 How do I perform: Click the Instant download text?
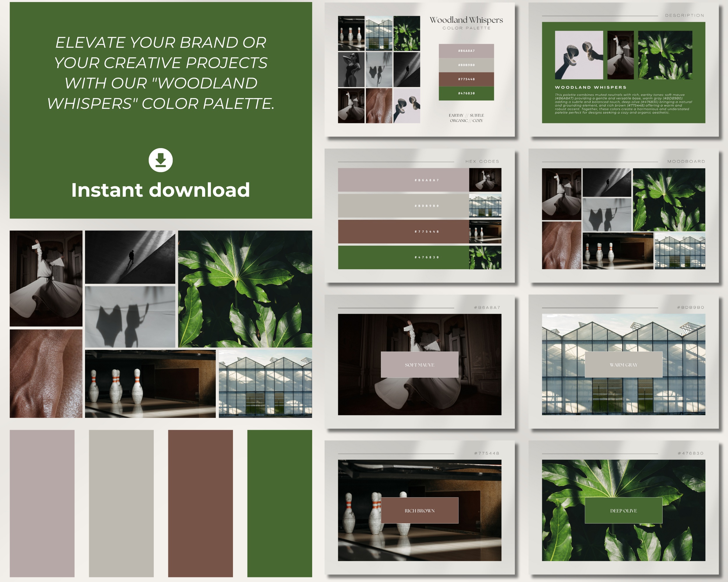[x=160, y=190]
